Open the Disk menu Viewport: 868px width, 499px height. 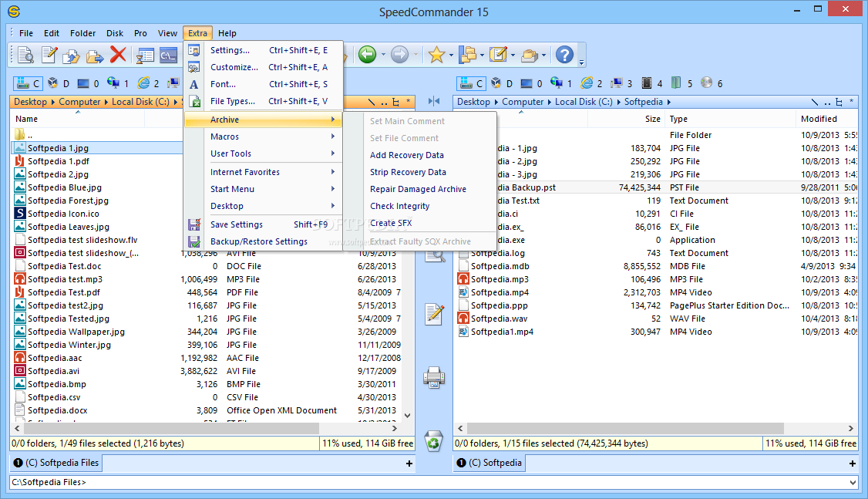click(115, 33)
